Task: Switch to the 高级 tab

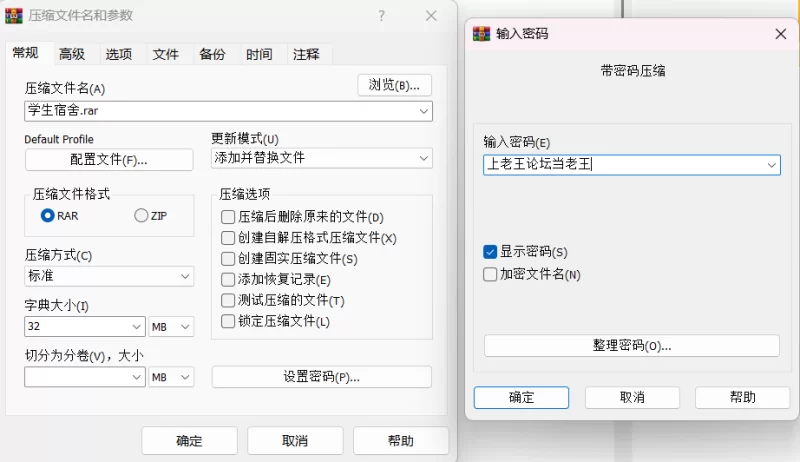Action: [x=72, y=54]
